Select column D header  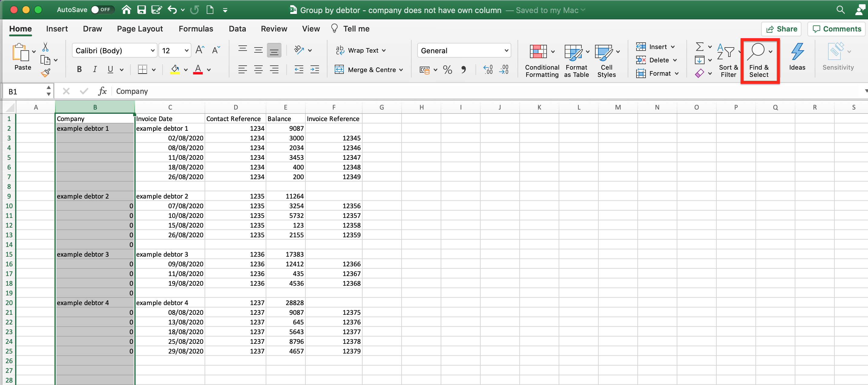coord(235,107)
